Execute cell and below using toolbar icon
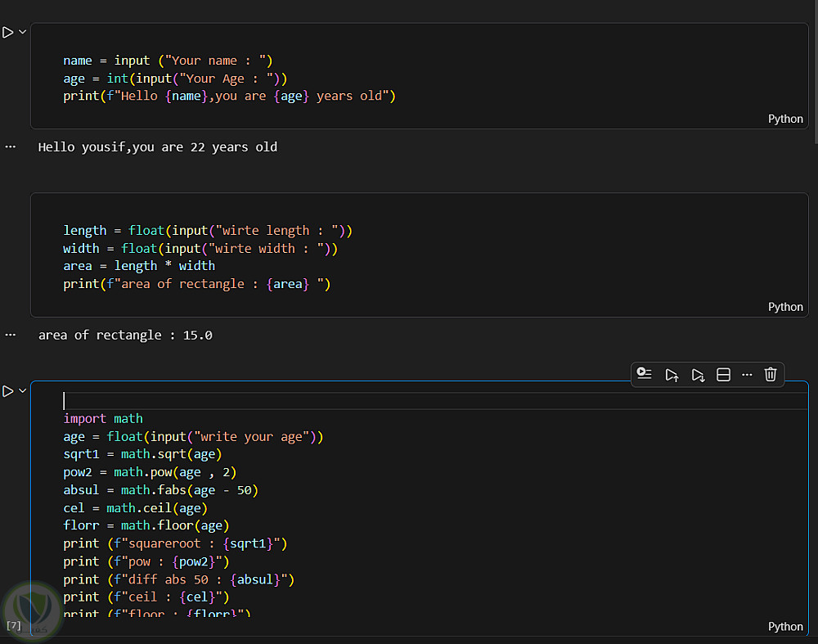 698,375
